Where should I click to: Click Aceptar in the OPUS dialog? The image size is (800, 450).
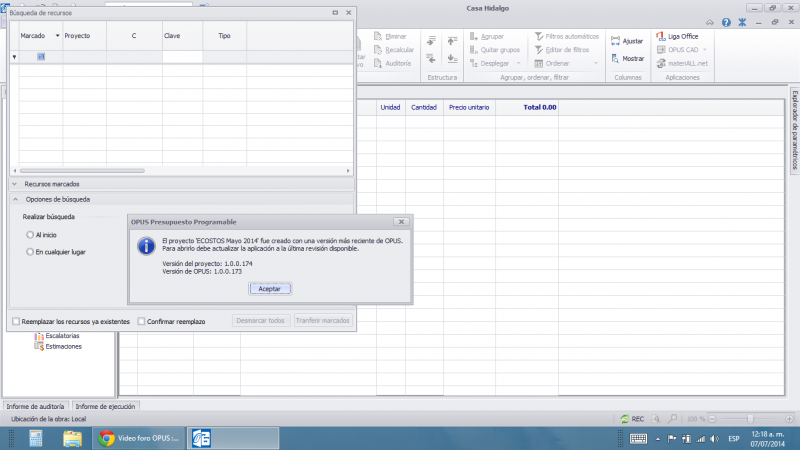269,288
